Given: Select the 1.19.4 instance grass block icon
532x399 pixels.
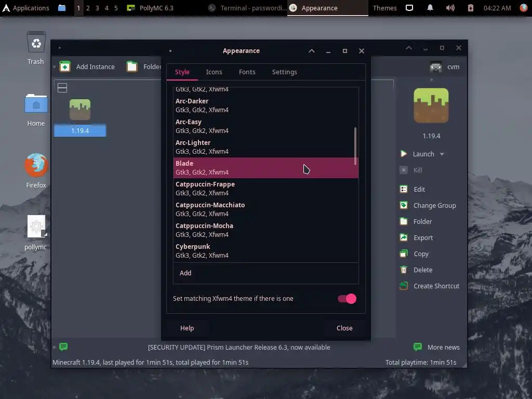Looking at the screenshot, I should click(80, 109).
